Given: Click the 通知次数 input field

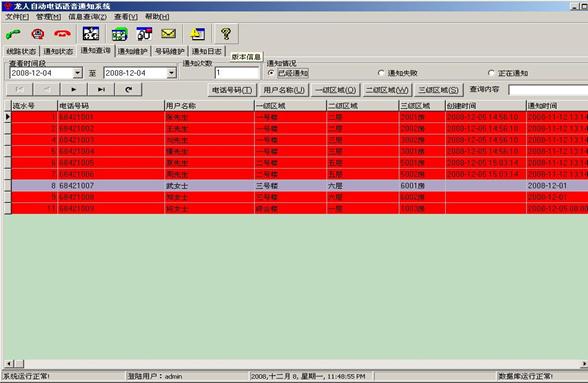Looking at the screenshot, I should (237, 73).
